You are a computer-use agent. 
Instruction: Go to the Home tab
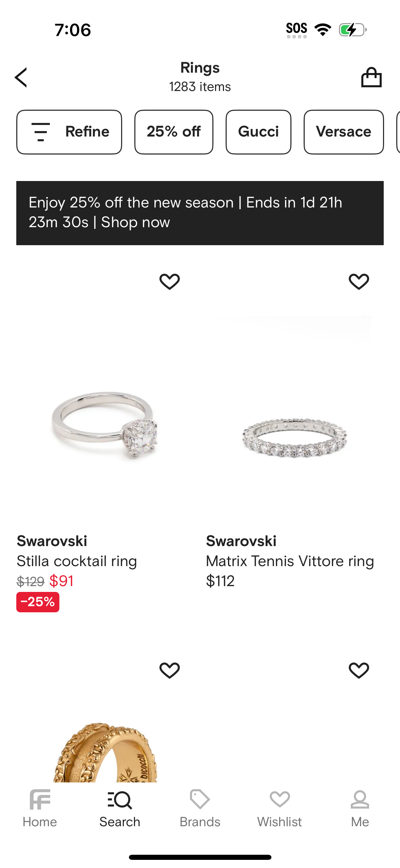[x=40, y=808]
